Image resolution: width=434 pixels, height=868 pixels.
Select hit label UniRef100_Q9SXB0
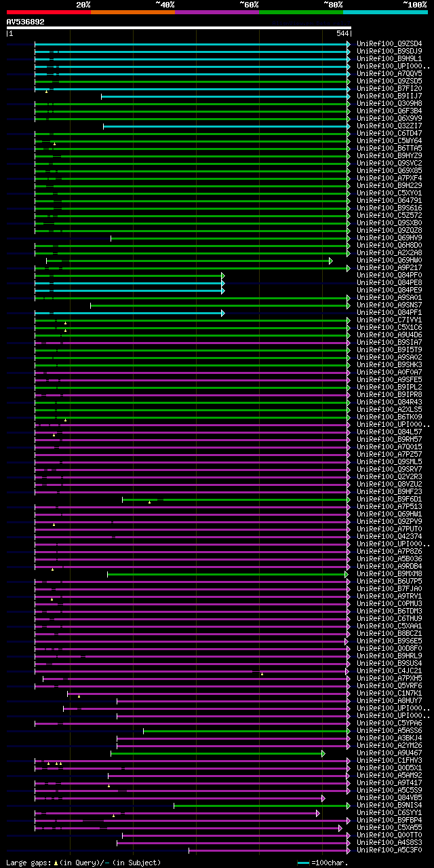tap(389, 223)
